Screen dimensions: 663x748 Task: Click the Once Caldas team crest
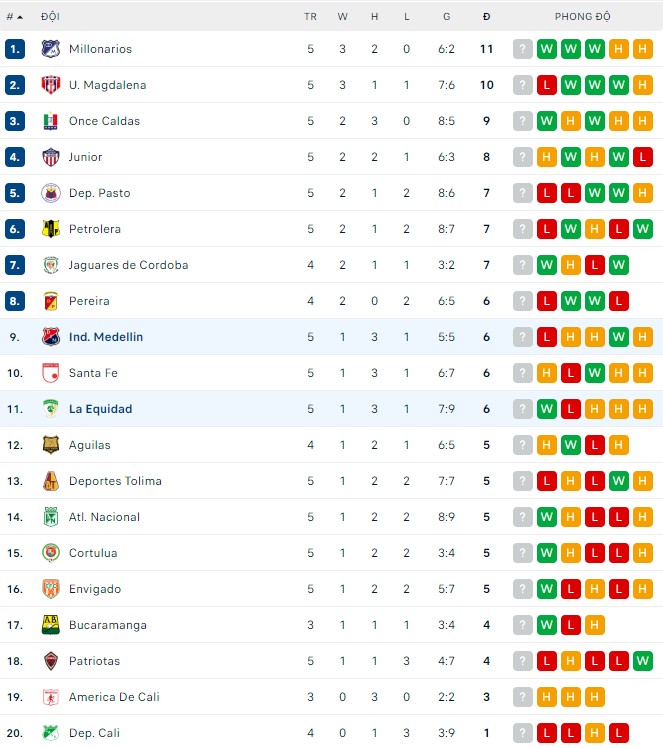(50, 121)
